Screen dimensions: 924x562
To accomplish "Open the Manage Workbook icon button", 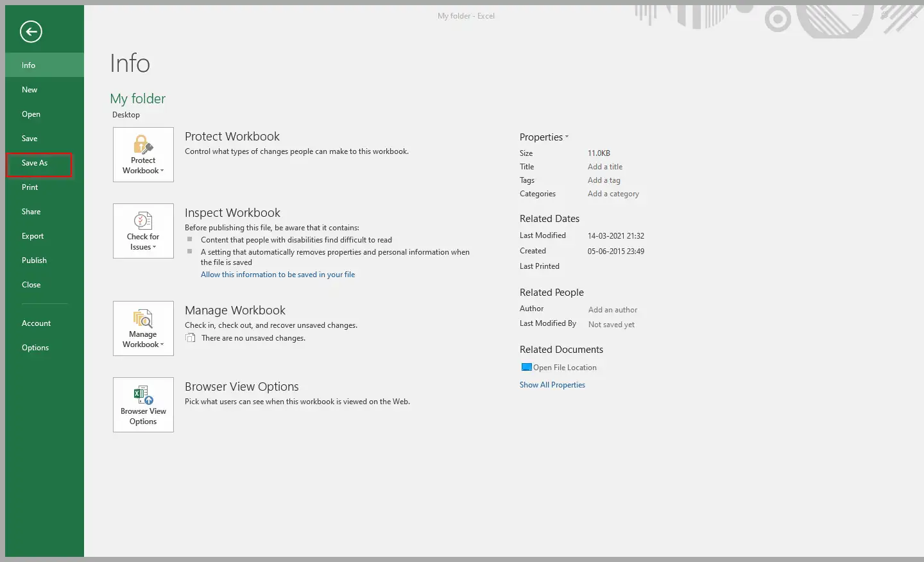I will tap(143, 328).
